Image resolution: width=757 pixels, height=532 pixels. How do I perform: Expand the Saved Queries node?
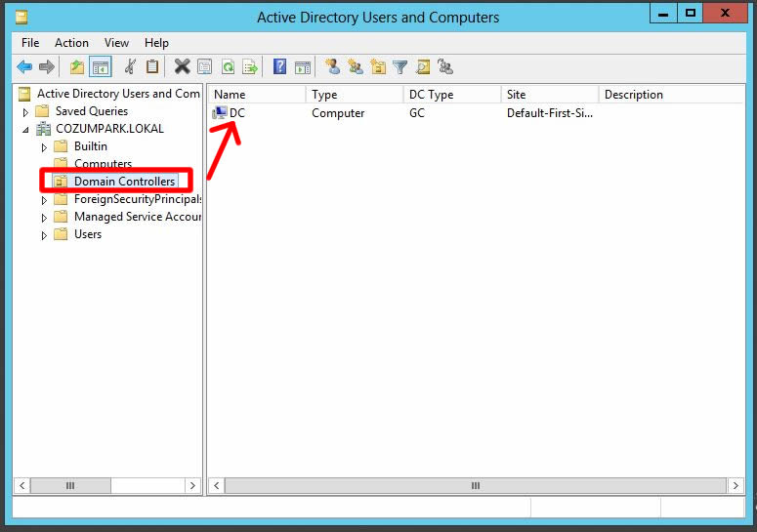coord(26,112)
